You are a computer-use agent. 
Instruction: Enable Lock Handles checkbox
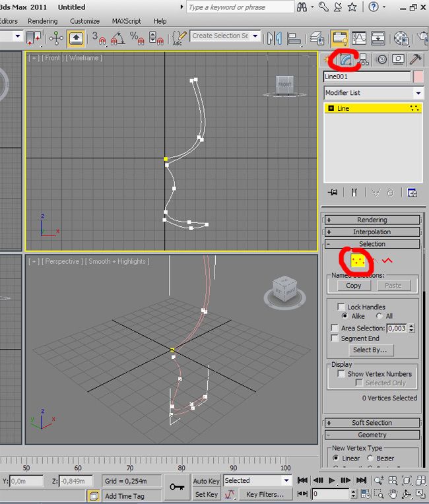(341, 307)
